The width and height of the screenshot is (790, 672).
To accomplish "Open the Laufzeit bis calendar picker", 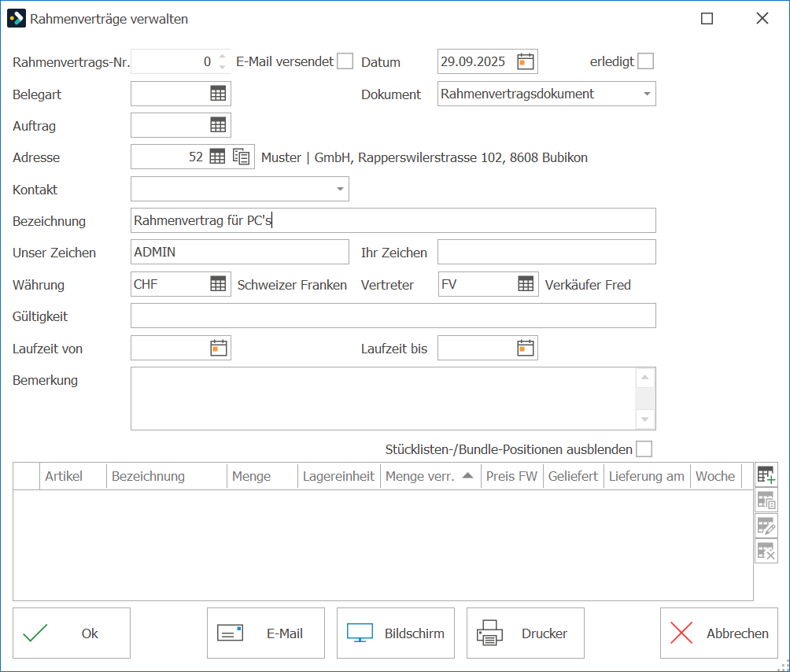I will click(526, 348).
